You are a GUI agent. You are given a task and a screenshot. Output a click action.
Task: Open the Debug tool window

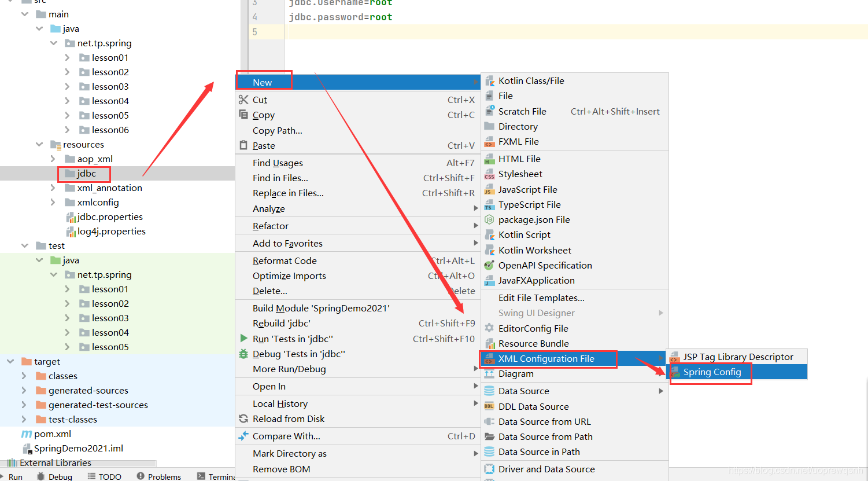(x=54, y=476)
